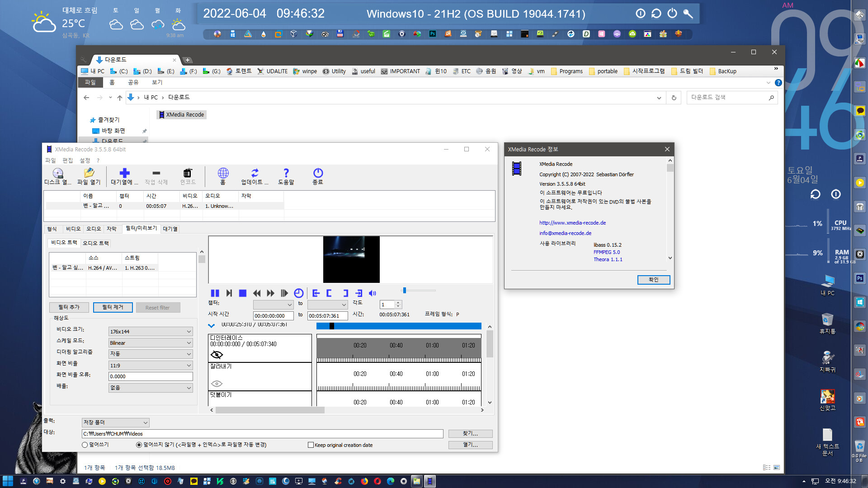Toggle 잘라내기 filter visibility eye
Viewport: 868px width, 488px height.
coord(217,384)
